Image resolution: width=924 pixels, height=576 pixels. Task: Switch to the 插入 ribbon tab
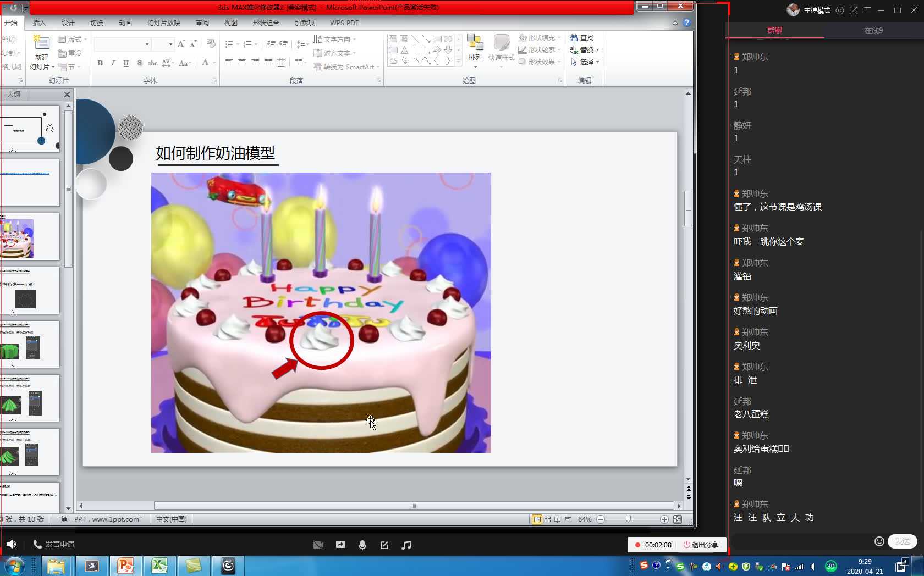pyautogui.click(x=39, y=23)
